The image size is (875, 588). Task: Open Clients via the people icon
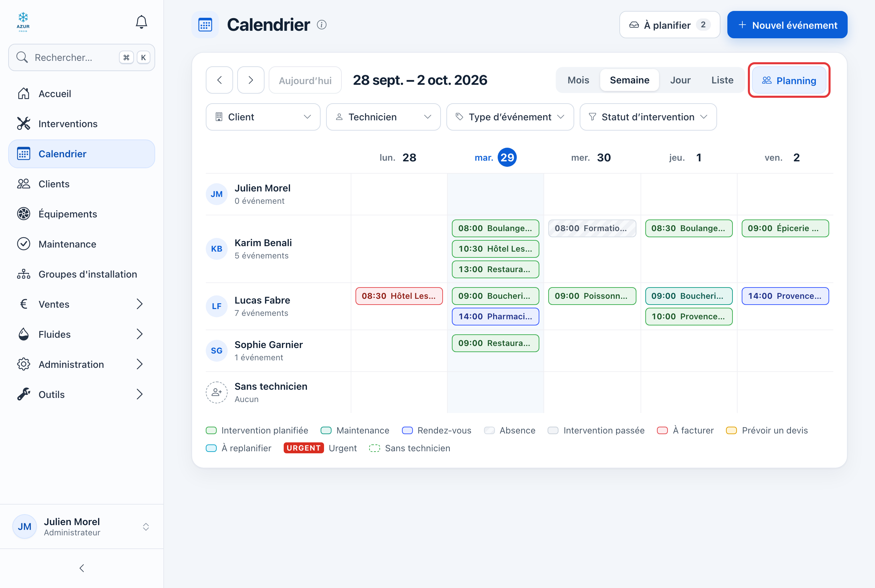click(24, 184)
